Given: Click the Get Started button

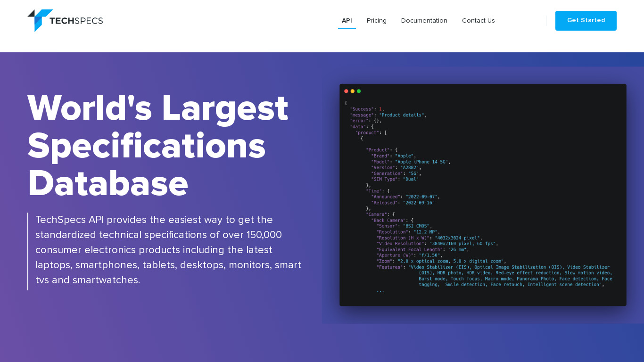Looking at the screenshot, I should click(586, 21).
